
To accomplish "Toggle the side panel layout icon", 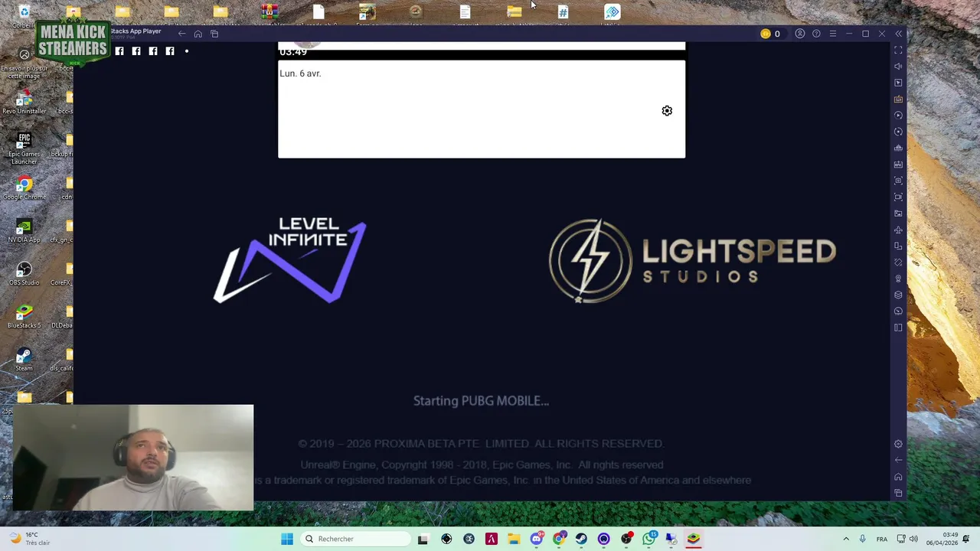I will pos(898,328).
